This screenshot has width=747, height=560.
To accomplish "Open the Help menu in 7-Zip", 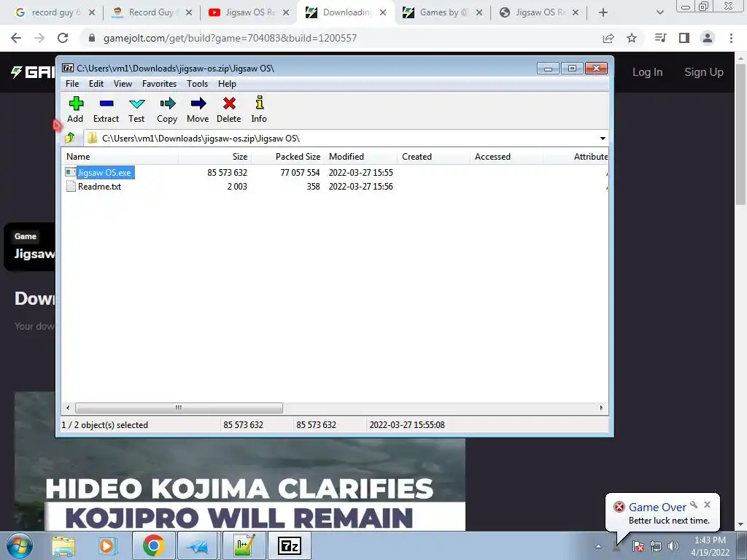I will (228, 84).
